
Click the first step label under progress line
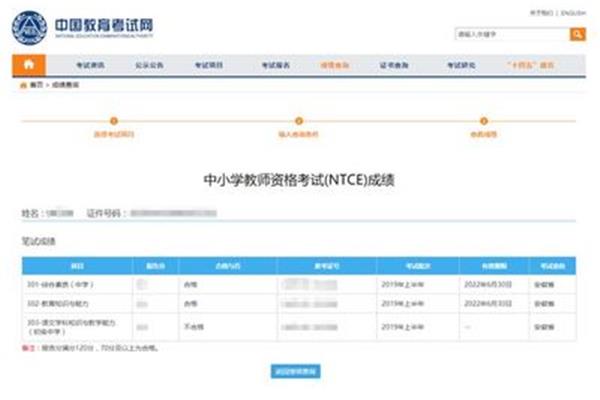114,134
